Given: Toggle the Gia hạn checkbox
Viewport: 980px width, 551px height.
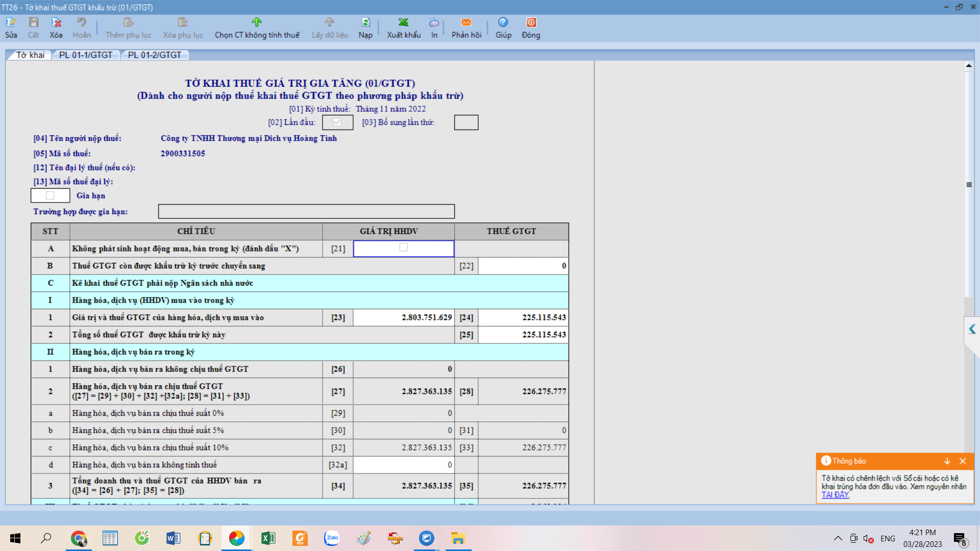Looking at the screenshot, I should tap(50, 195).
